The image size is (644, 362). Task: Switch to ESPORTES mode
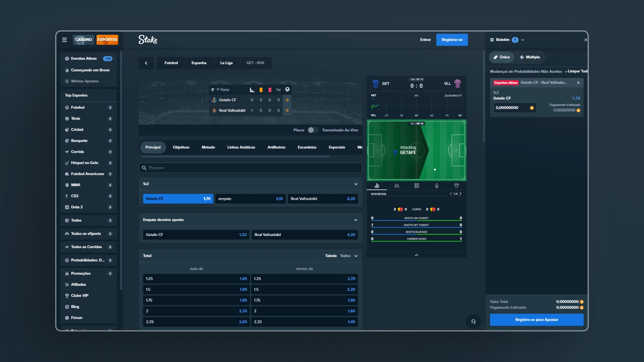pos(107,40)
